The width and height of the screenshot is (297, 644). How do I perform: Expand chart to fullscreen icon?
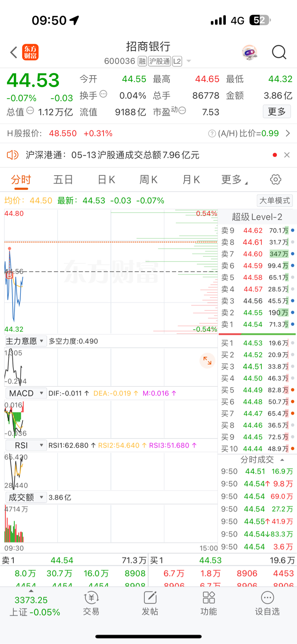(207, 360)
